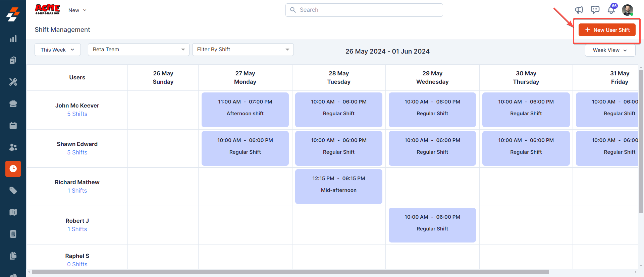Open the calculator sidebar icon

13,234
